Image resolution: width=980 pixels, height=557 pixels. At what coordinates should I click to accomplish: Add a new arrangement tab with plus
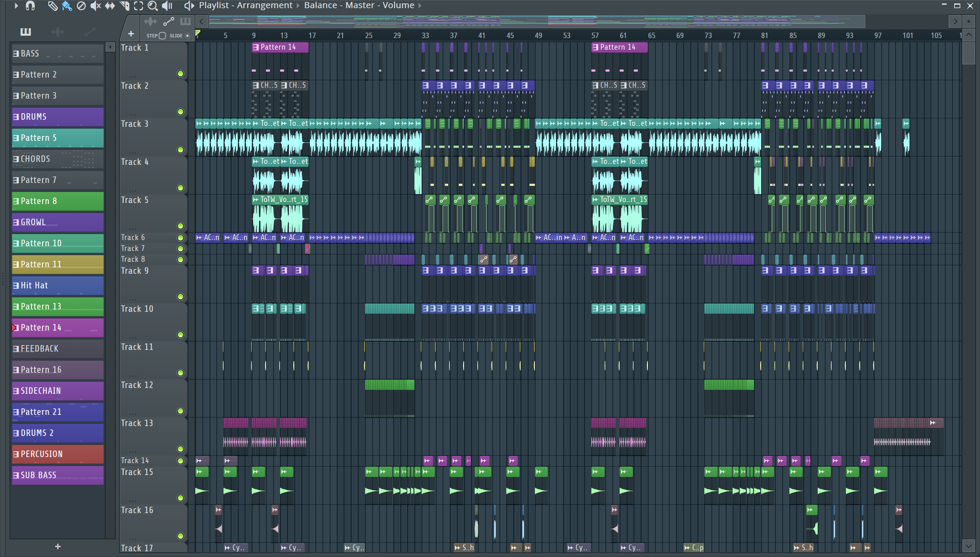[131, 34]
